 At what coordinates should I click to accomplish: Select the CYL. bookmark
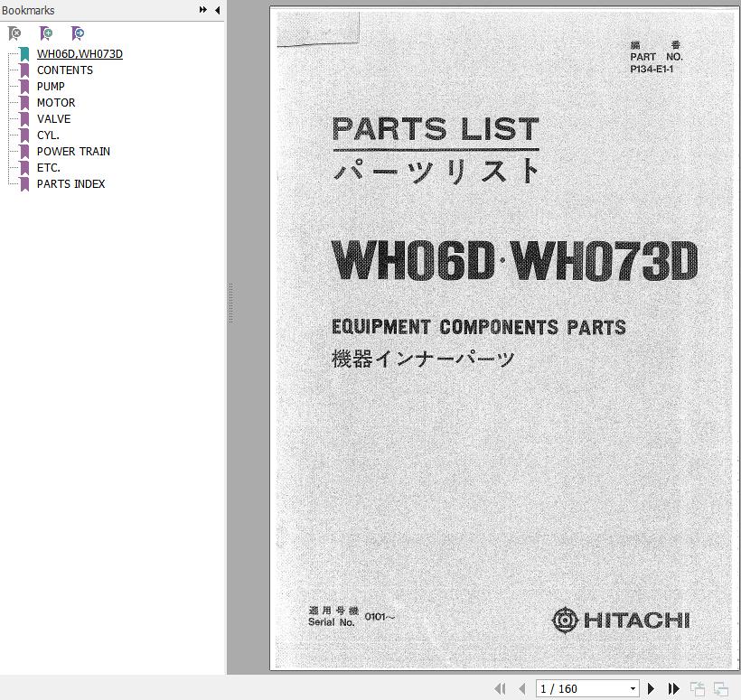pyautogui.click(x=48, y=135)
